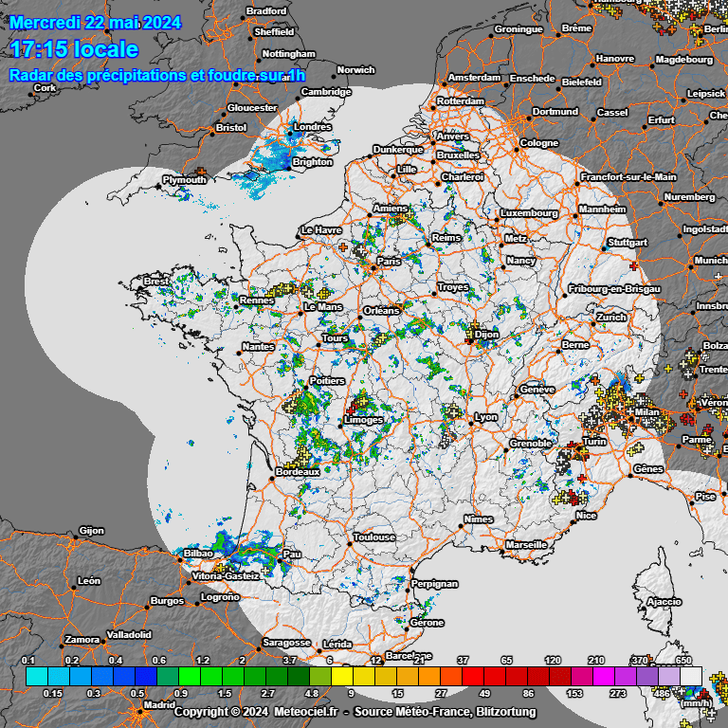Select the Lyon city dot on map
This screenshot has height=728, width=728.
471,423
